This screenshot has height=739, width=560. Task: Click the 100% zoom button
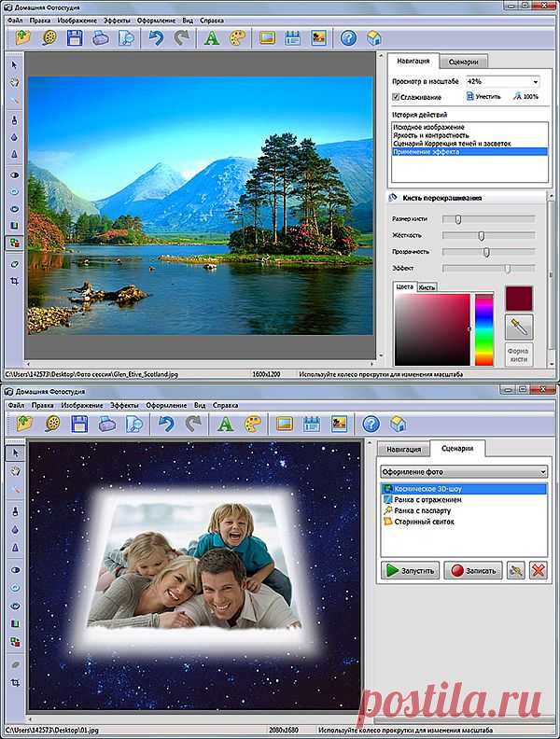click(x=526, y=96)
